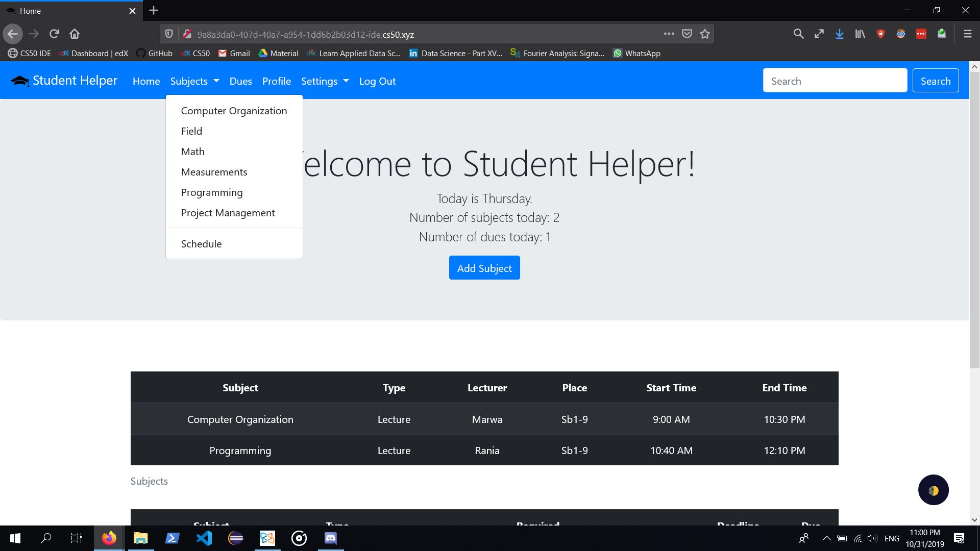Click the Marwa lecturer cell
980x551 pixels.
pos(487,419)
